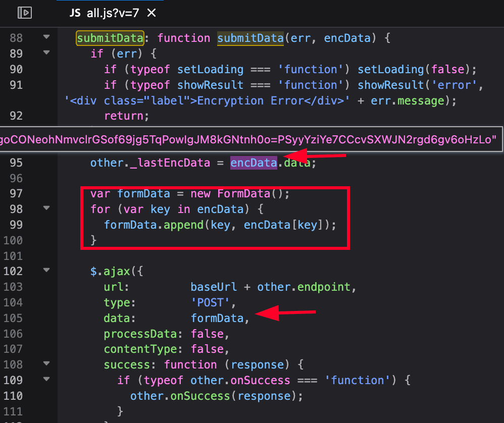This screenshot has width=504, height=423.
Task: Collapse the submitData function at line 88
Action: tap(47, 37)
